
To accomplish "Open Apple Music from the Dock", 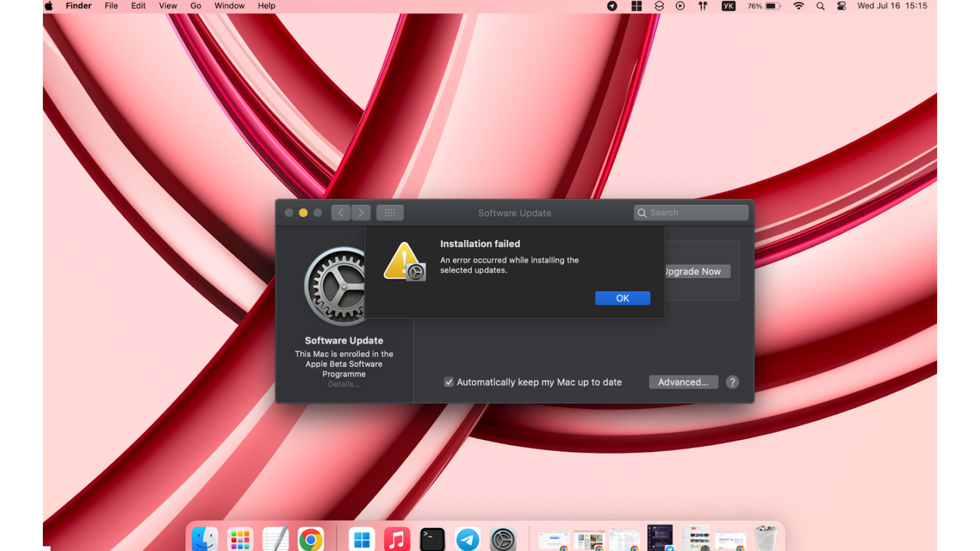I will pyautogui.click(x=397, y=537).
